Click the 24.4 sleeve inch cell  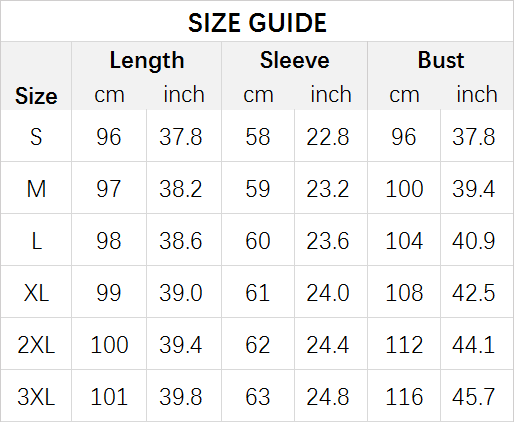pos(328,345)
